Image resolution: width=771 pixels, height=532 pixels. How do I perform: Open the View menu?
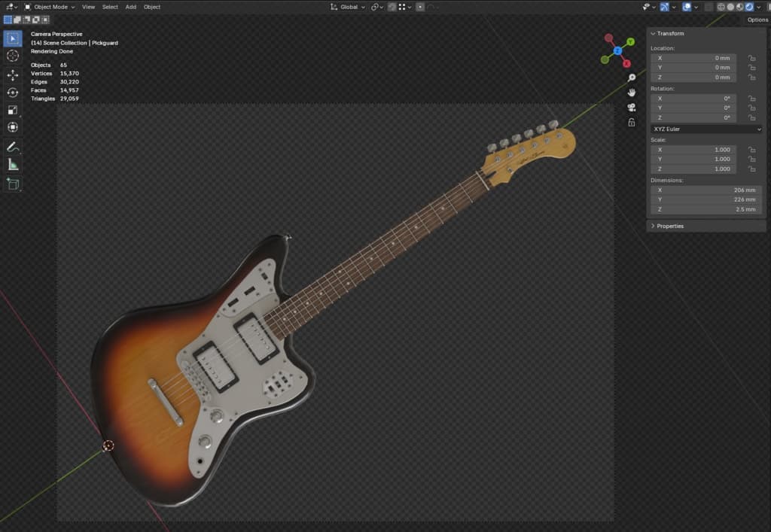[89, 7]
